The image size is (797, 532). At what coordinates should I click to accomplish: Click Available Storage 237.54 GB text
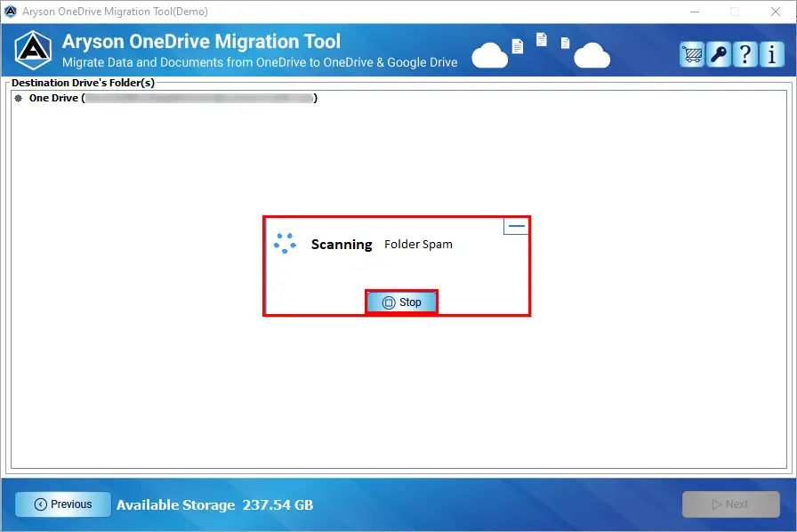214,504
